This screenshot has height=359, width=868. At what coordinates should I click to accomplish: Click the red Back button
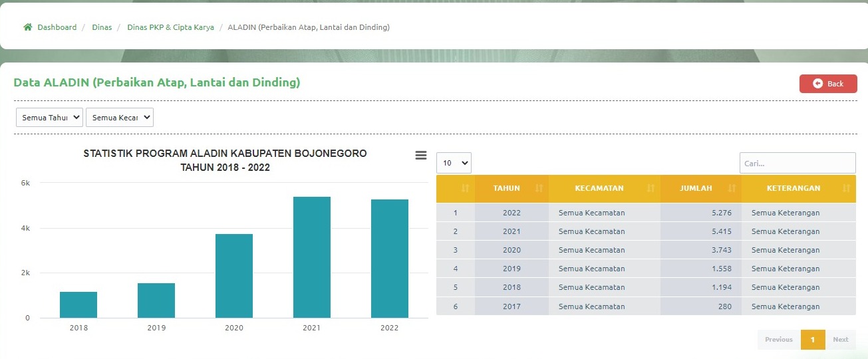[x=828, y=84]
